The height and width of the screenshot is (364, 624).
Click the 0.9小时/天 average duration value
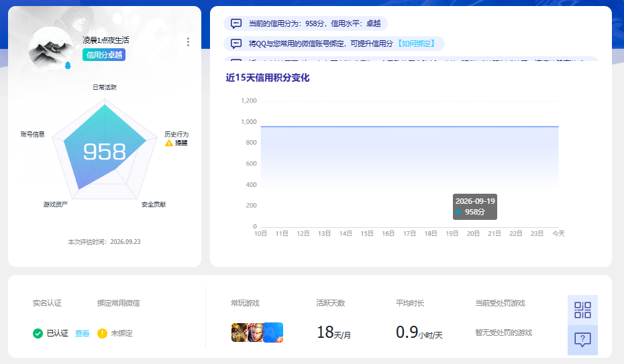[419, 332]
